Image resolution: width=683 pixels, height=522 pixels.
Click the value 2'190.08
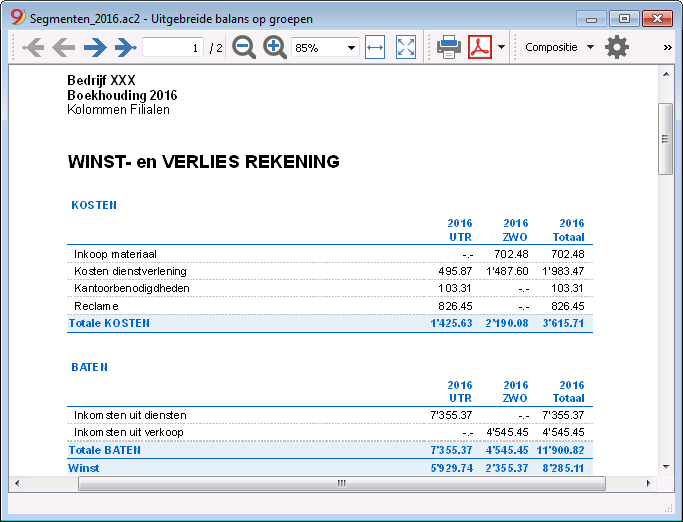[507, 323]
